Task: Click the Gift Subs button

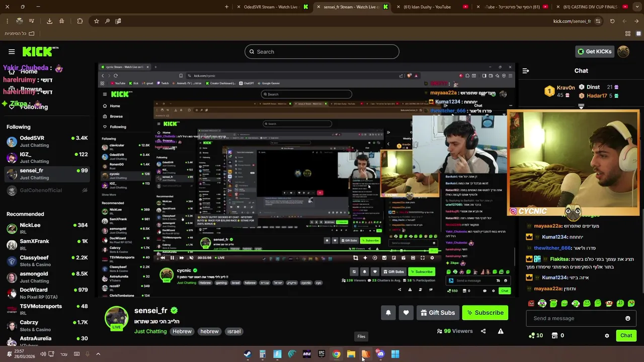Action: pyautogui.click(x=438, y=313)
